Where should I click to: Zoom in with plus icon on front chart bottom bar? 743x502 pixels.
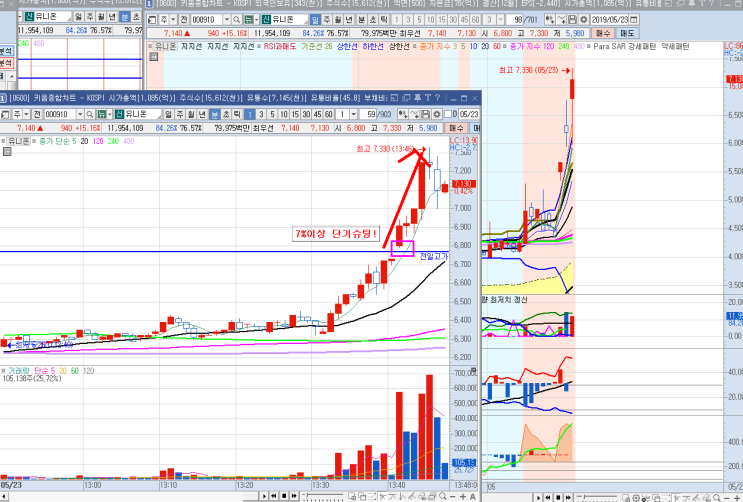click(462, 496)
